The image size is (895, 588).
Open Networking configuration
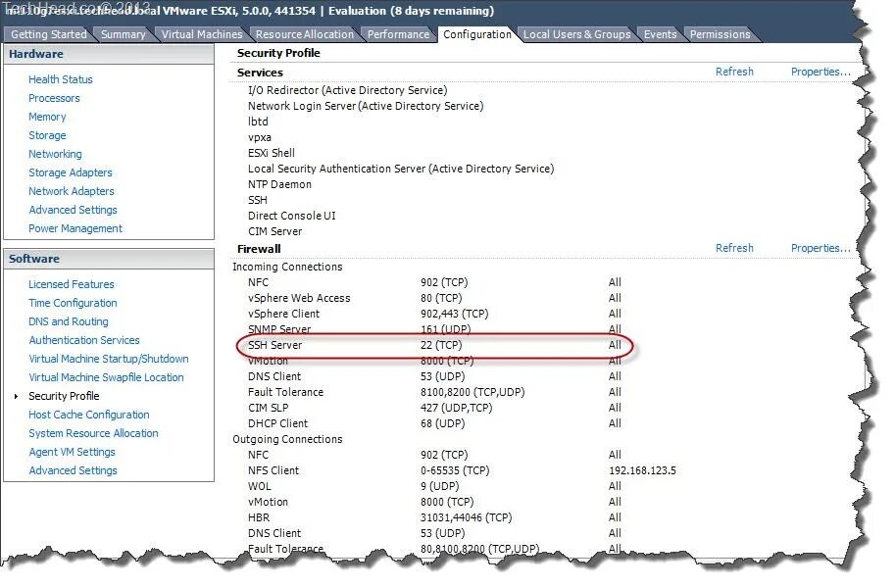(x=55, y=154)
